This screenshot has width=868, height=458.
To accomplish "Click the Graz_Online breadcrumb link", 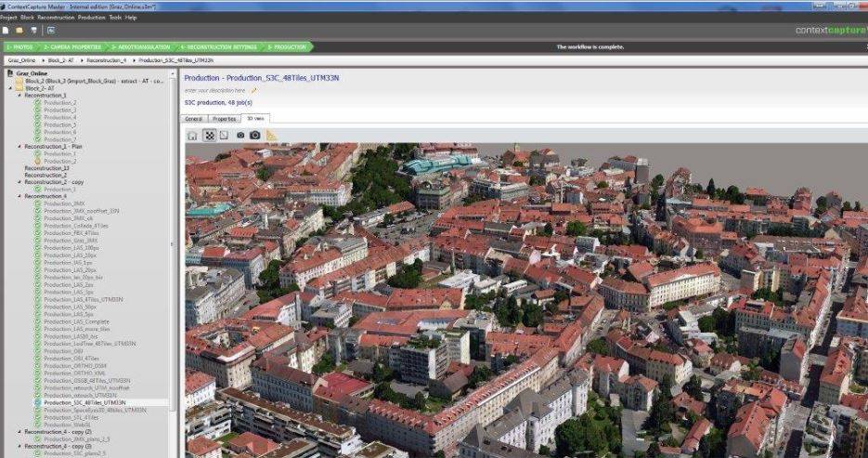I will [21, 59].
